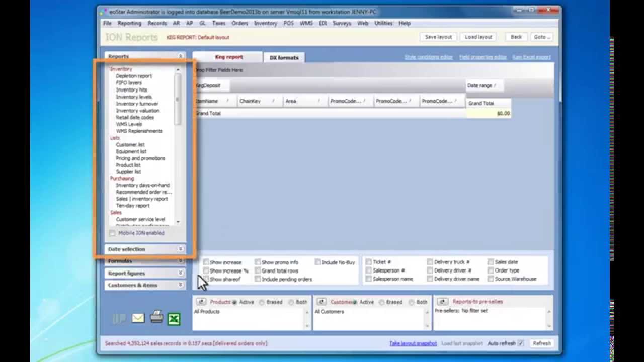This screenshot has width=644, height=362.
Task: Check the Delivery truck # box
Action: tap(430, 262)
